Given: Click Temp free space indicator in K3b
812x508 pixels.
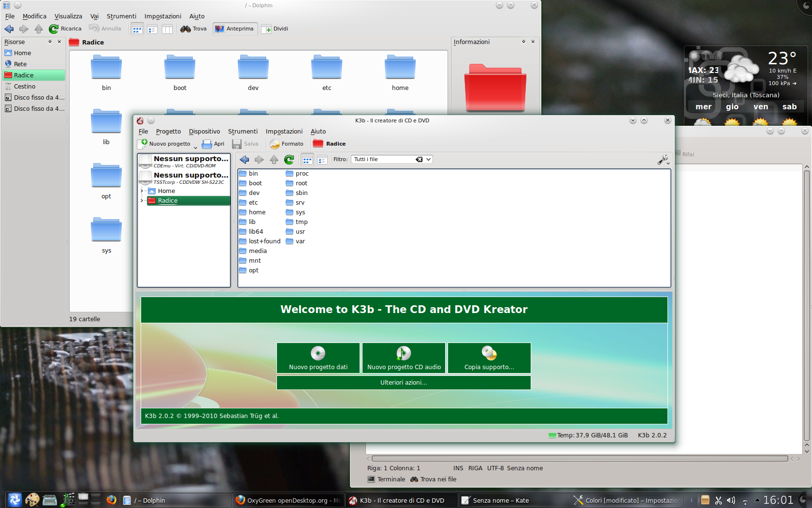Looking at the screenshot, I should [x=588, y=435].
